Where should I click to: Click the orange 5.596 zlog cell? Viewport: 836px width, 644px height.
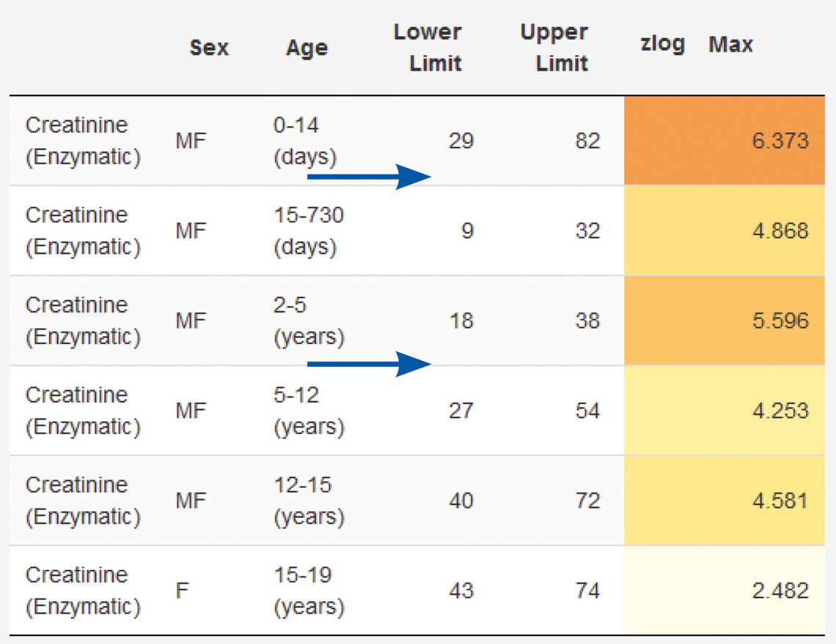(724, 321)
